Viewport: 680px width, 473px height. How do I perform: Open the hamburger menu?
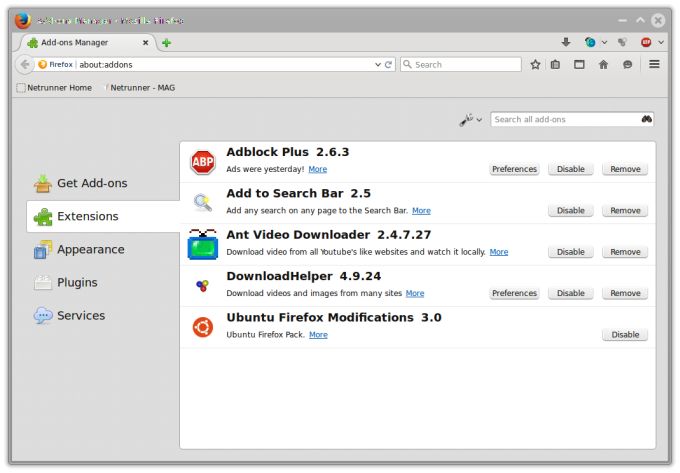pyautogui.click(x=654, y=64)
